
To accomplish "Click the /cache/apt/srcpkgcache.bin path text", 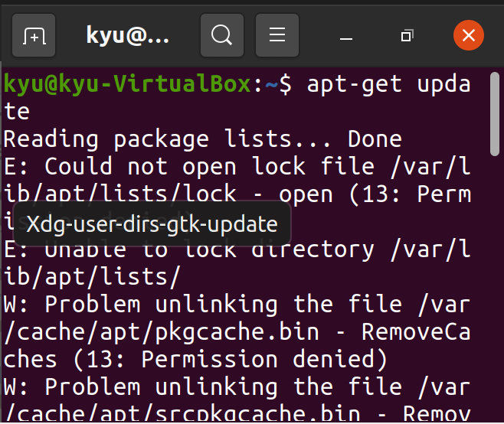I will coord(182,414).
